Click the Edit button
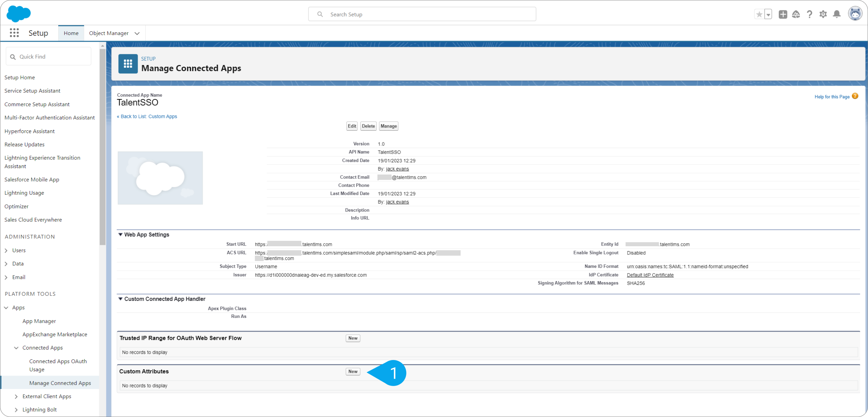Screen dimensions: 868x417 coord(352,126)
